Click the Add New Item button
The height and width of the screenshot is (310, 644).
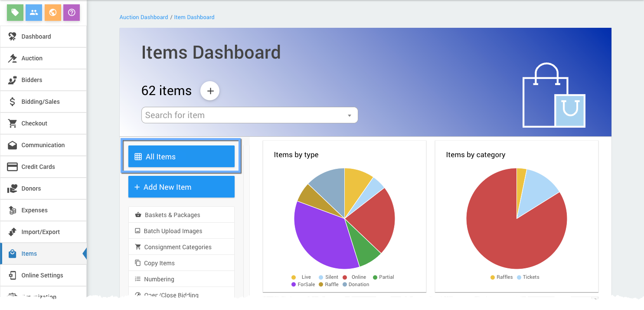[181, 187]
